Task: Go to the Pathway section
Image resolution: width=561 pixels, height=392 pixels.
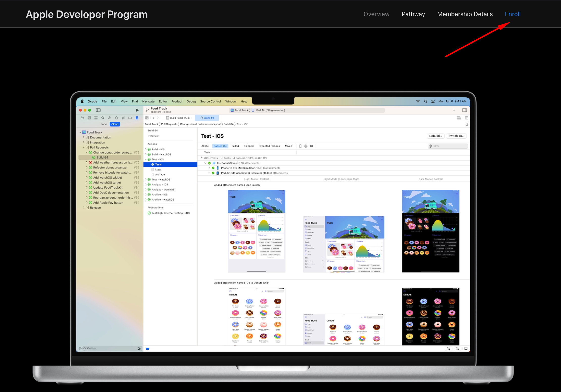Action: click(x=413, y=14)
